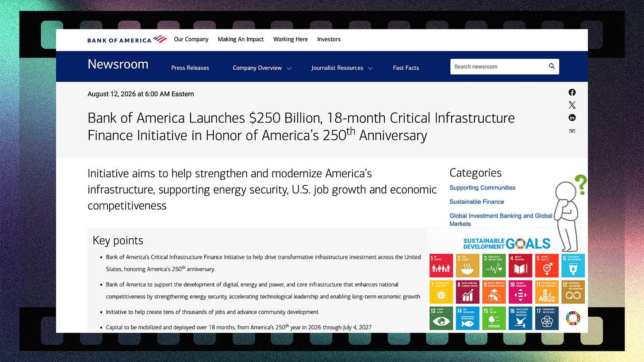
Task: Share the article on X
Action: (572, 105)
